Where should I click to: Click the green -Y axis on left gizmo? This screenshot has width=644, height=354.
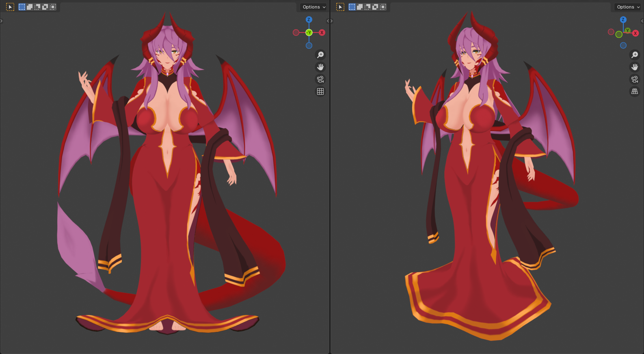point(309,33)
